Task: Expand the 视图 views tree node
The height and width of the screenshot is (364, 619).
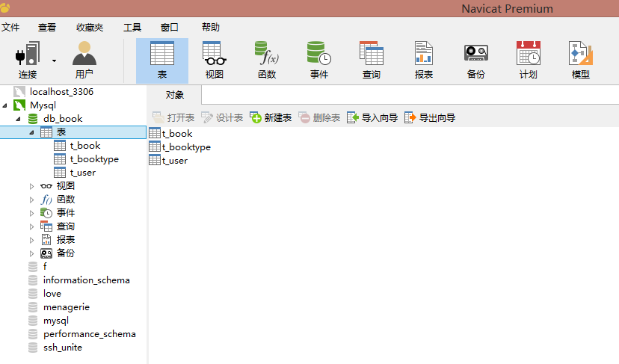Action: (31, 186)
